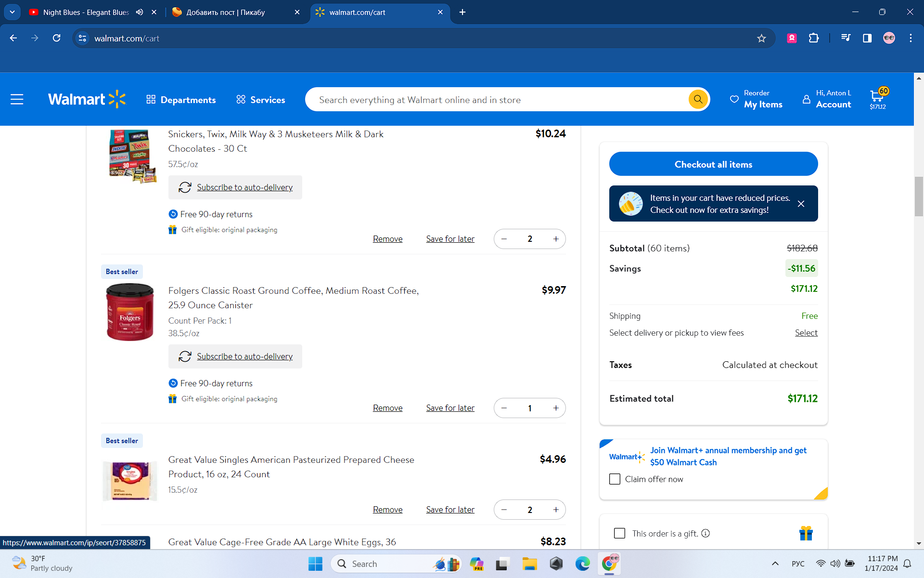Screen dimensions: 924x578
Task: Click Checkout all items button
Action: click(x=713, y=164)
